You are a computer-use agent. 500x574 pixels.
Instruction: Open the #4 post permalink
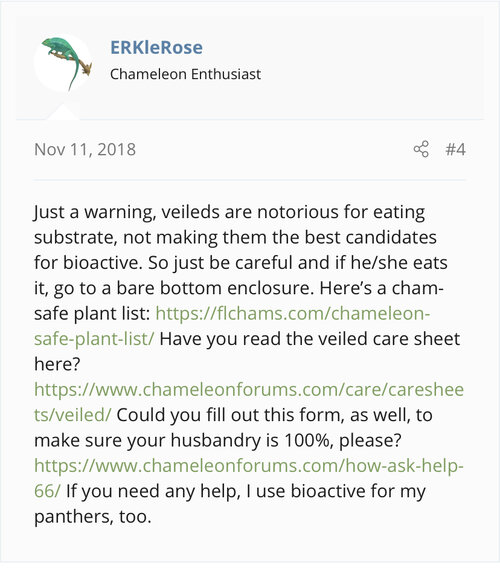455,149
